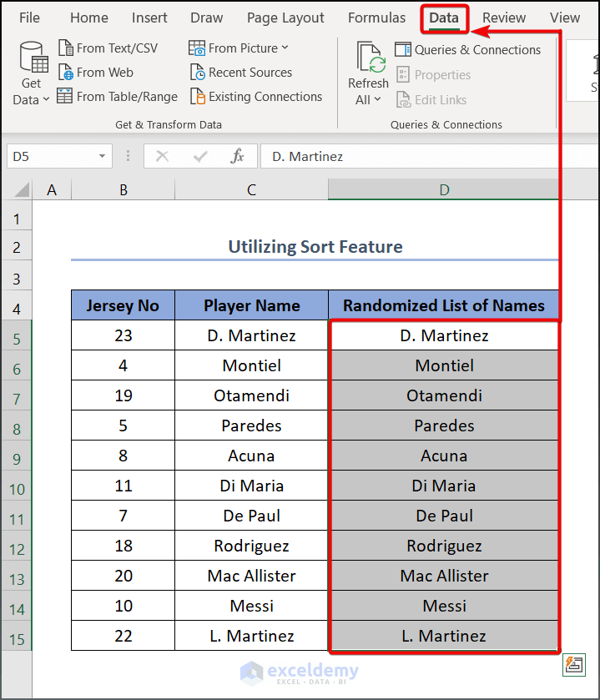This screenshot has width=600, height=700.
Task: Open the File tab
Action: click(29, 18)
